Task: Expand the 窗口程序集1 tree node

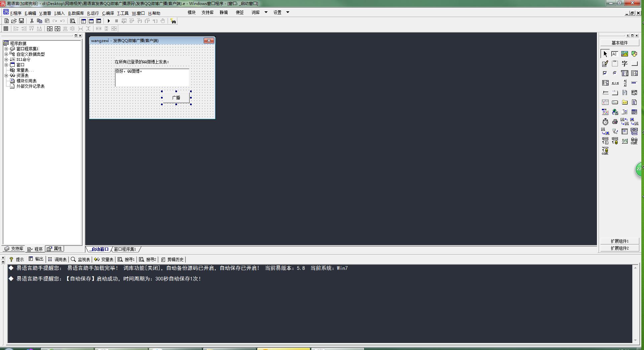Action: (6, 49)
